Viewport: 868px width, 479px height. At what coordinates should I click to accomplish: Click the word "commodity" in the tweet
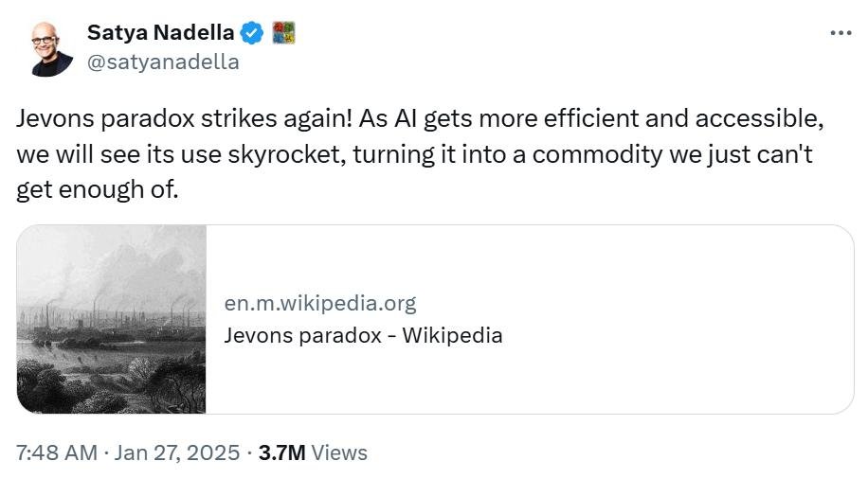[597, 154]
